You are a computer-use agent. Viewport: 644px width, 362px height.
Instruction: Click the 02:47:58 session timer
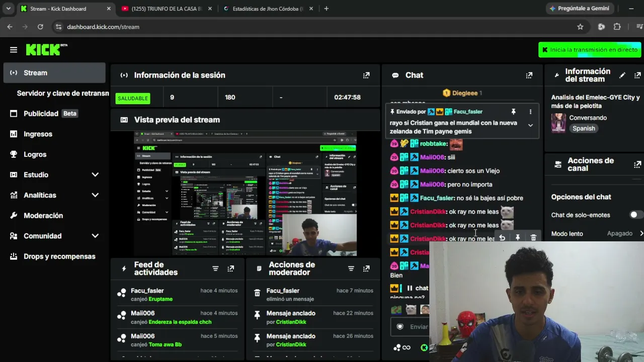(x=347, y=98)
